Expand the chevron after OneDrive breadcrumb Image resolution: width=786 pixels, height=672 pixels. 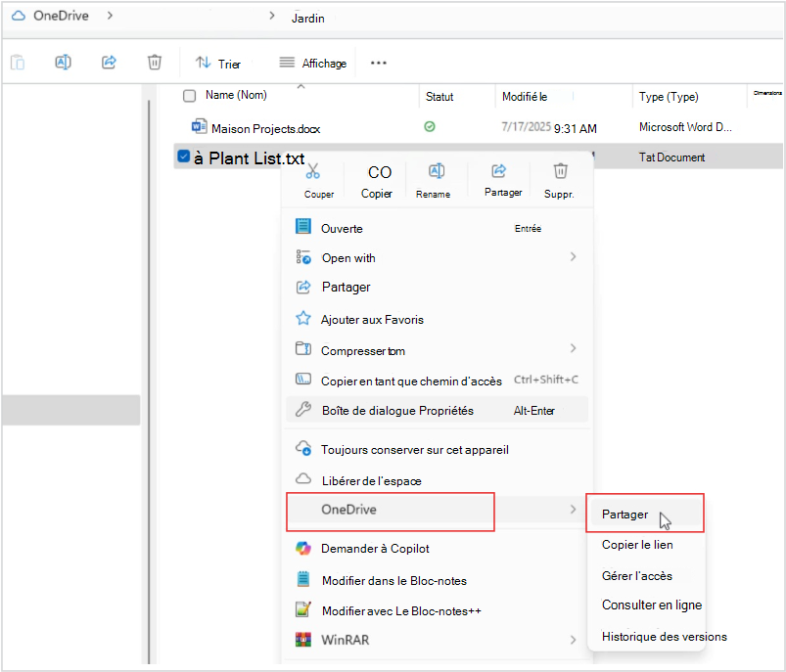110,16
